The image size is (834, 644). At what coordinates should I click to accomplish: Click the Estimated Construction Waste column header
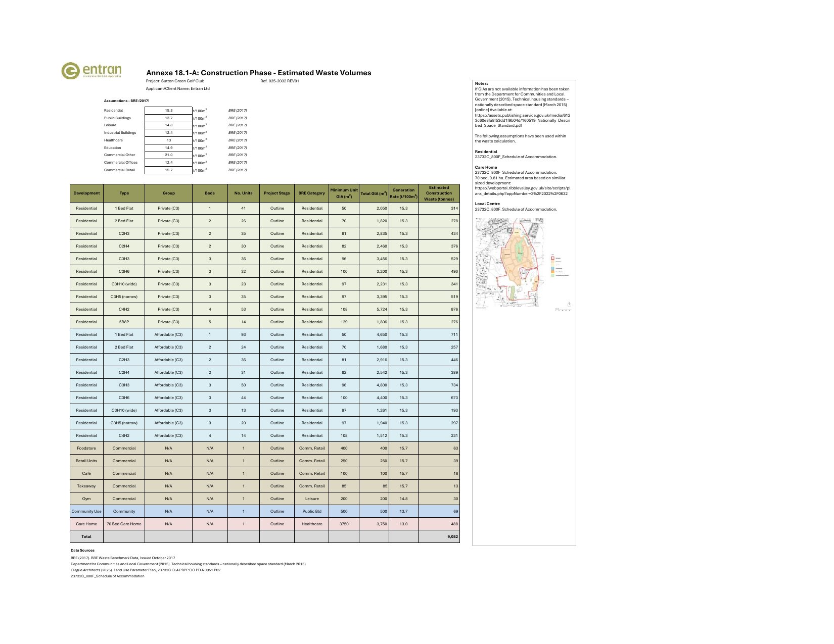pyautogui.click(x=439, y=193)
